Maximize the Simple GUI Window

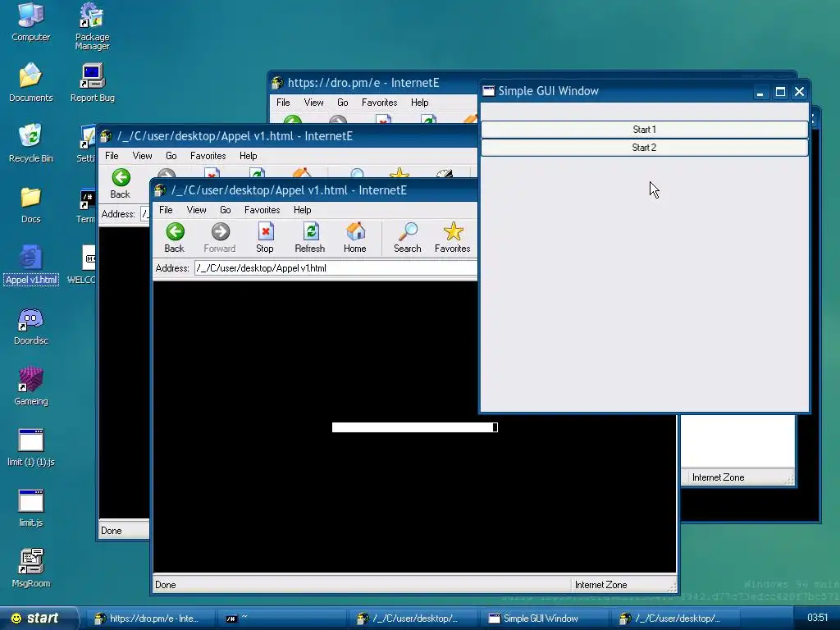point(781,92)
